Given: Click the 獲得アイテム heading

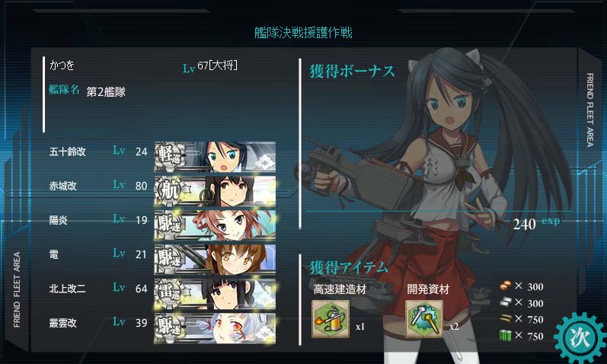Looking at the screenshot, I should (348, 267).
